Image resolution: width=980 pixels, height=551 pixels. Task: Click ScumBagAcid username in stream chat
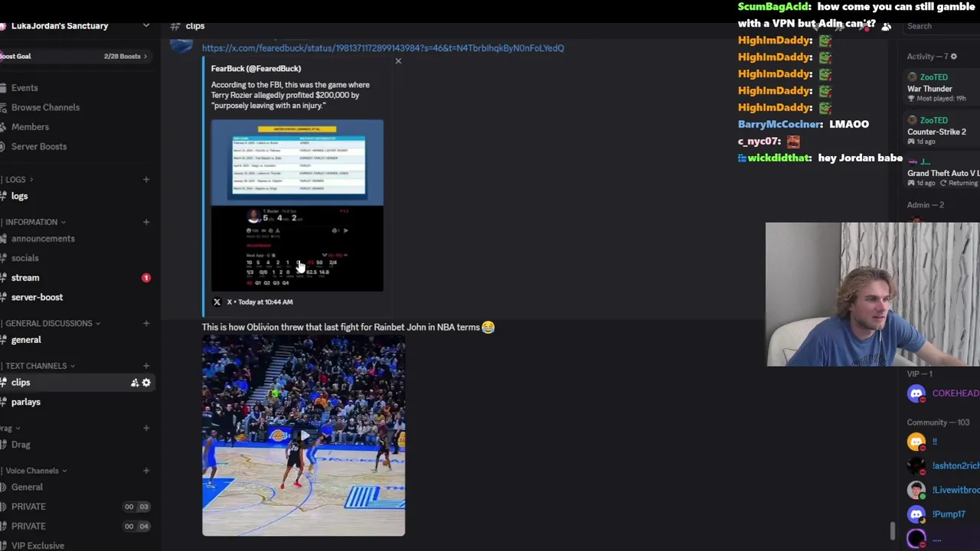[773, 6]
